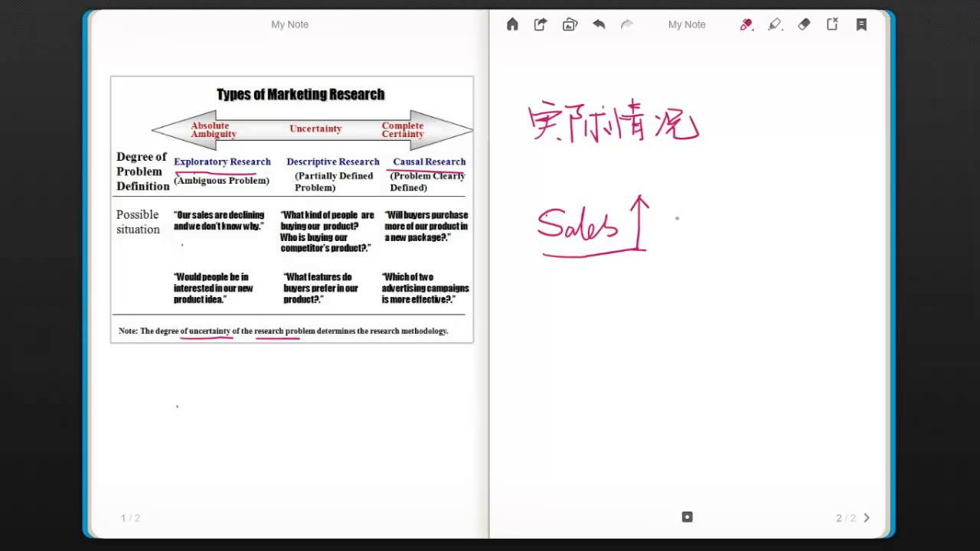
Task: Select the highlighter tool
Action: point(775,24)
